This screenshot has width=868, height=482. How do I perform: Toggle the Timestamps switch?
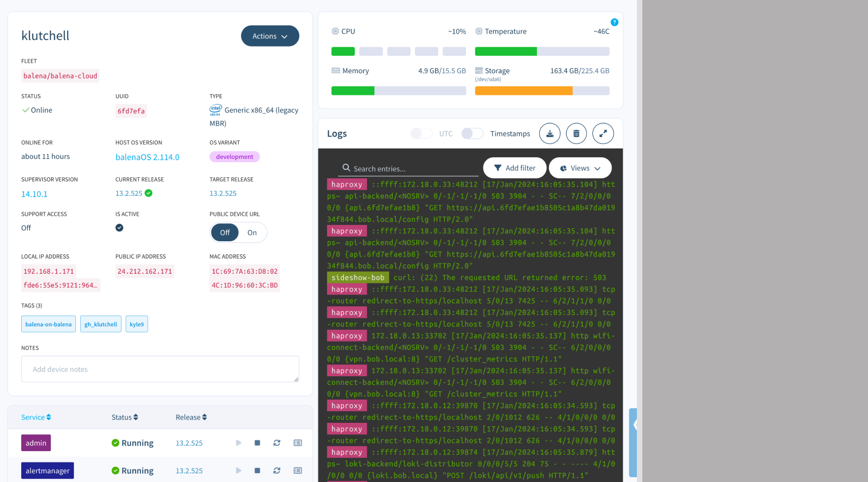point(473,133)
